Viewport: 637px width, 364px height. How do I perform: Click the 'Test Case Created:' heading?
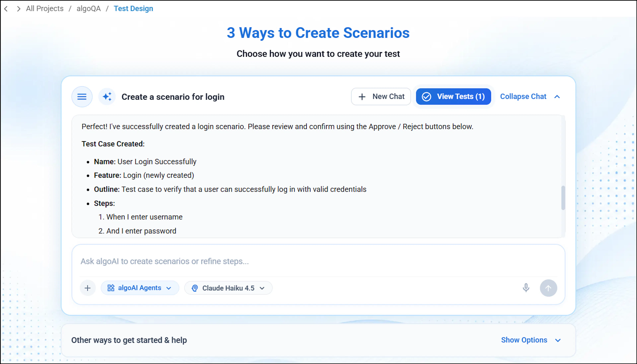tap(113, 144)
